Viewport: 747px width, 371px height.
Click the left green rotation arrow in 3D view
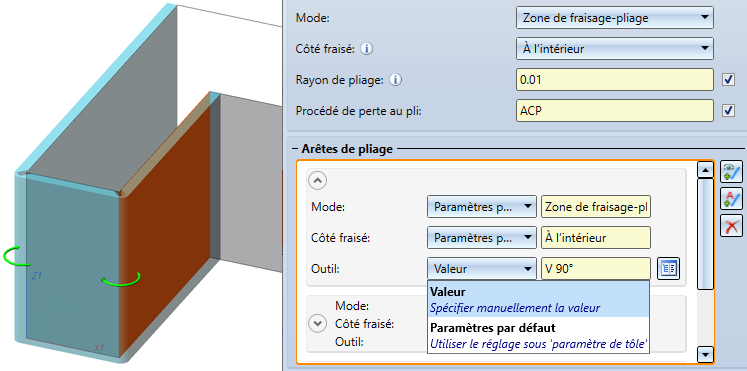click(16, 256)
